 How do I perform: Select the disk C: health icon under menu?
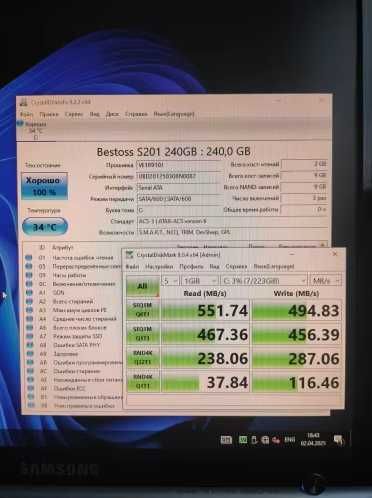pyautogui.click(x=20, y=124)
